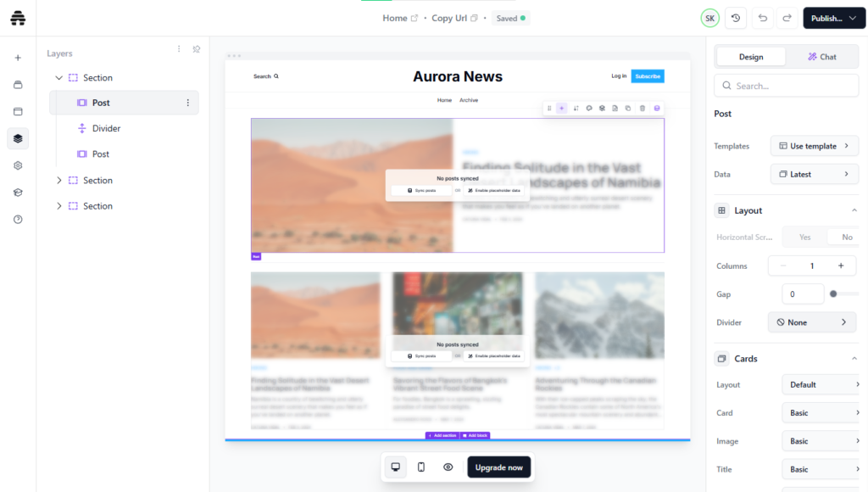The height and width of the screenshot is (492, 868).
Task: Click the unpin icon in Layers panel
Action: click(x=196, y=49)
